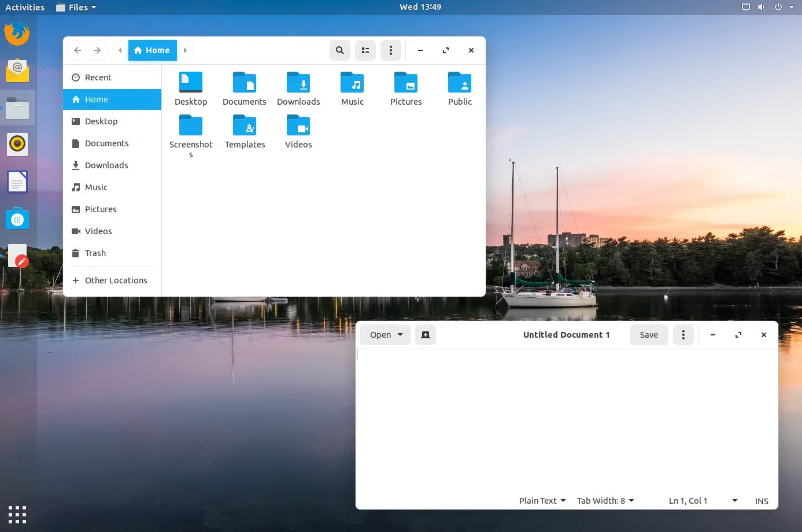802x532 pixels.
Task: Click the search icon in Files toolbar
Action: (x=340, y=50)
